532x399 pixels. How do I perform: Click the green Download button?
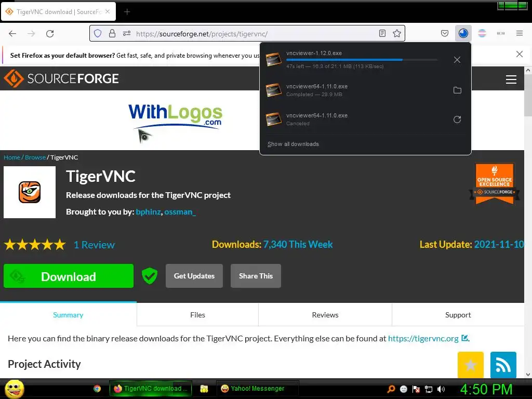(69, 276)
